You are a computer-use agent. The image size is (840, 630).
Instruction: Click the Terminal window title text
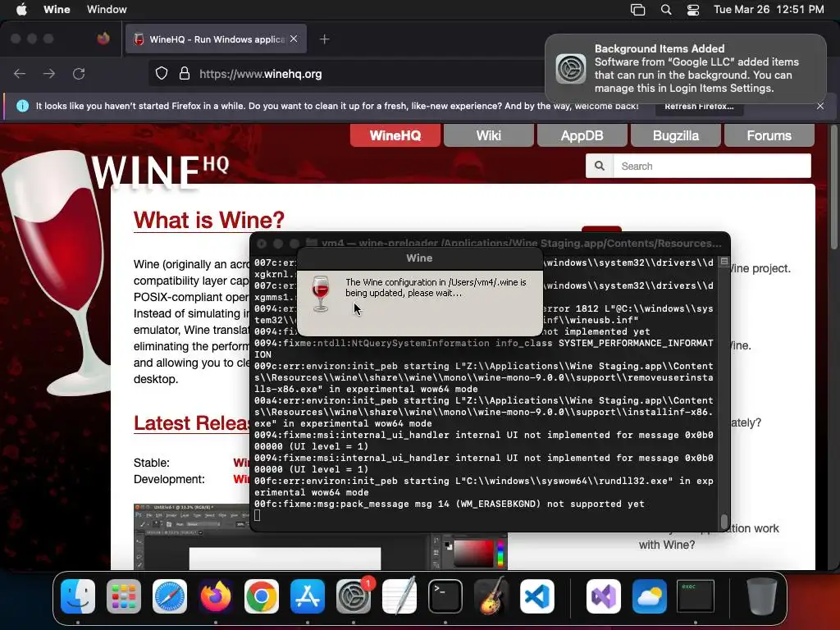point(521,243)
